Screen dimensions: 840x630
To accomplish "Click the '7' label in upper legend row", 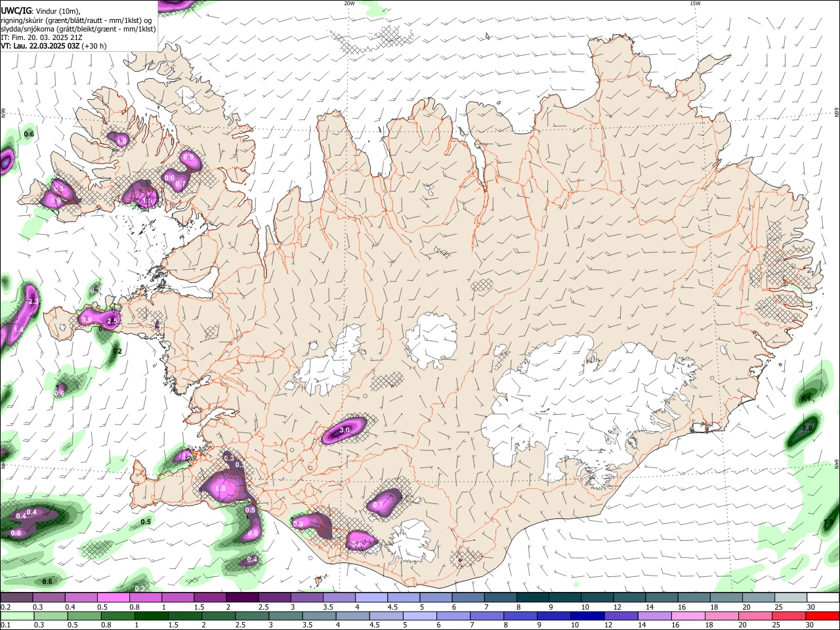I will (x=486, y=607).
